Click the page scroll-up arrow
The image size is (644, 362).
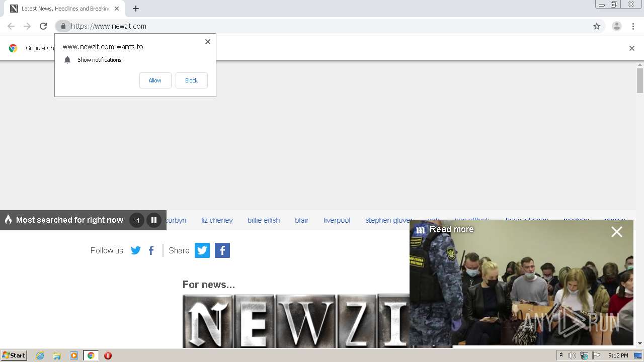(x=640, y=65)
